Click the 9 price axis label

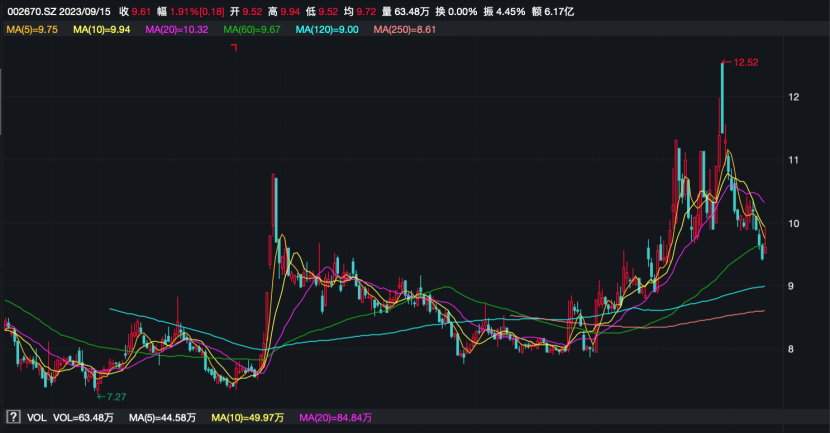(791, 286)
